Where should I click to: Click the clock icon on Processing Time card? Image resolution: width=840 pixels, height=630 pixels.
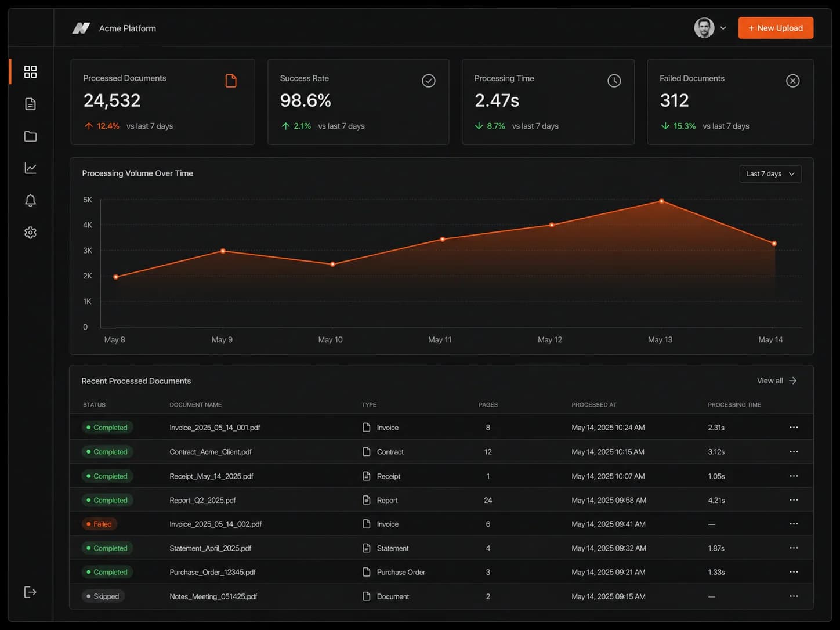pos(614,81)
